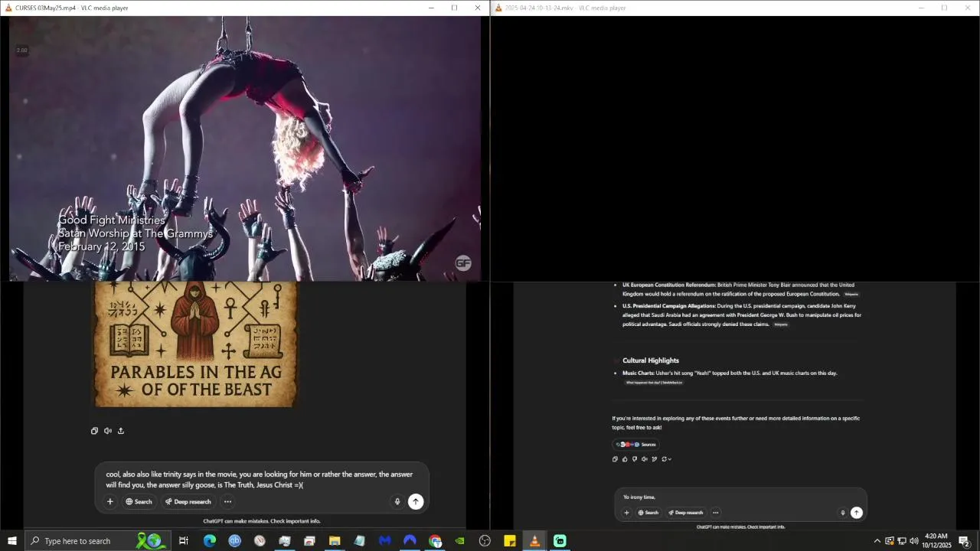Open NordVPN from the taskbar
Image resolution: width=980 pixels, height=551 pixels.
(x=410, y=541)
